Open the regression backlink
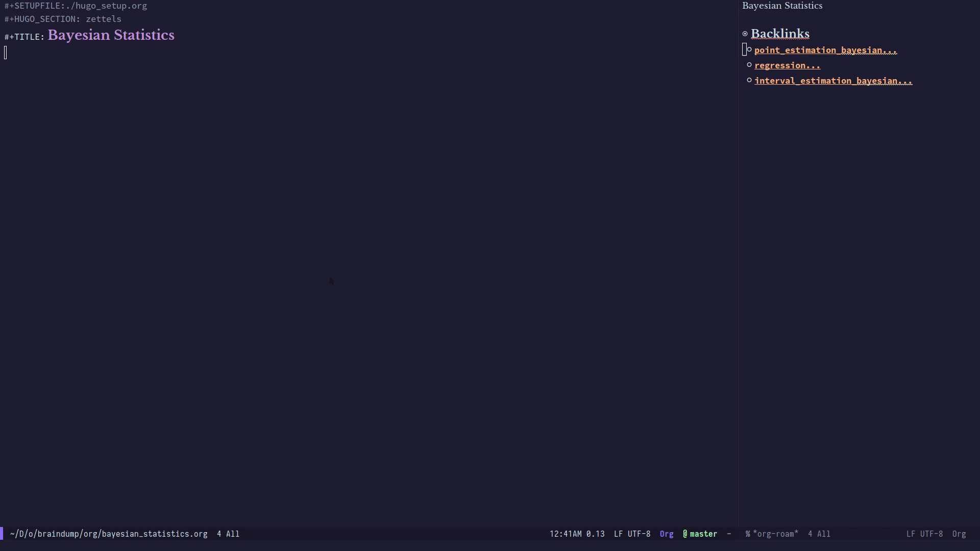Screen dimensions: 980x551 click(787, 65)
